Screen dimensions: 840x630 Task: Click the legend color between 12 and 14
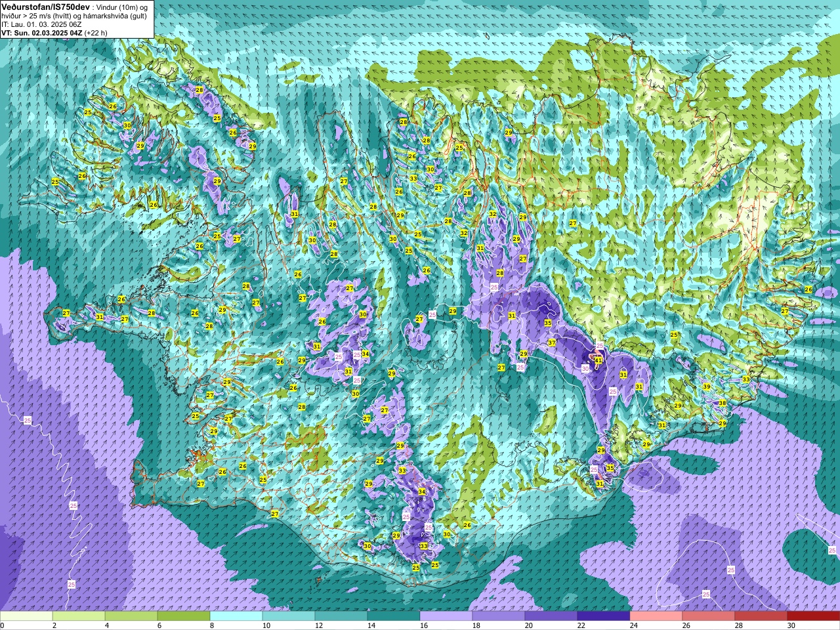pyautogui.click(x=341, y=616)
